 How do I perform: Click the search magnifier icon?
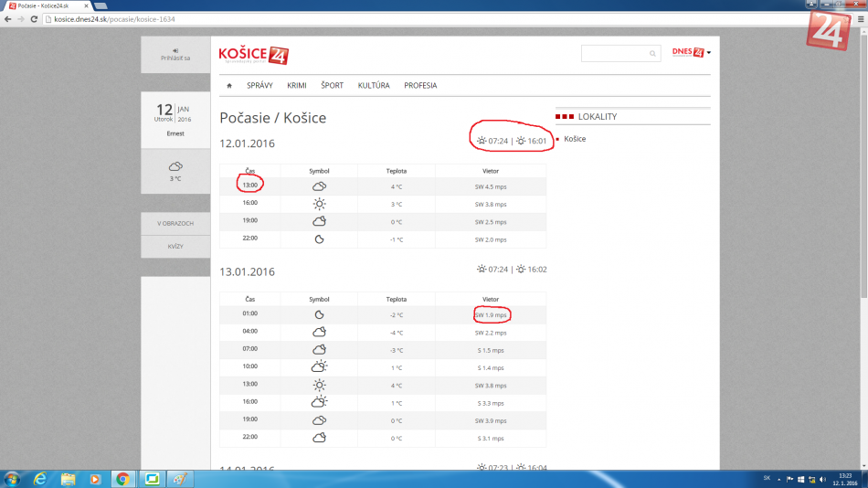pos(652,54)
